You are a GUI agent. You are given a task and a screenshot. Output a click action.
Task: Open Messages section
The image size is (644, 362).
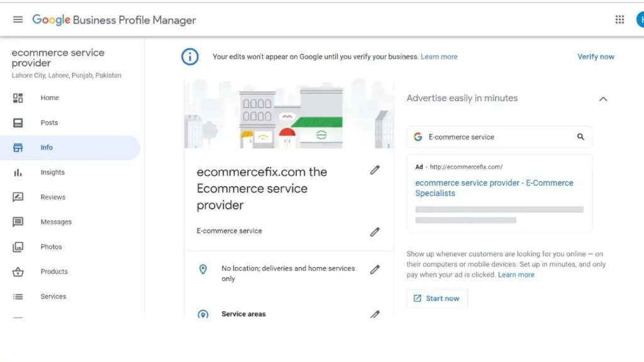click(x=70, y=222)
